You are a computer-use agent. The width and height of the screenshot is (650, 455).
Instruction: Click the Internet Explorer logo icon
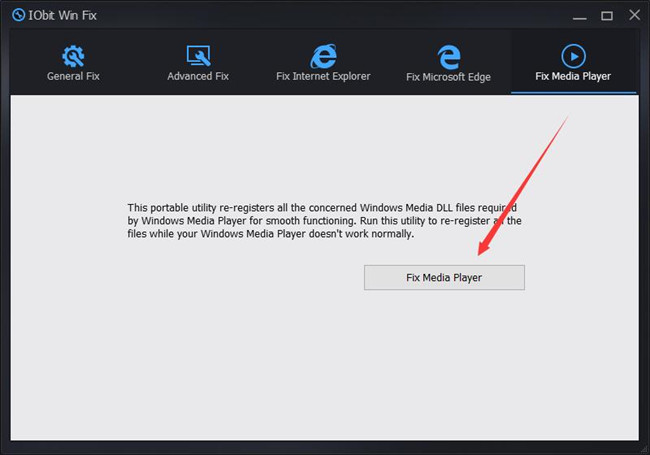point(323,56)
